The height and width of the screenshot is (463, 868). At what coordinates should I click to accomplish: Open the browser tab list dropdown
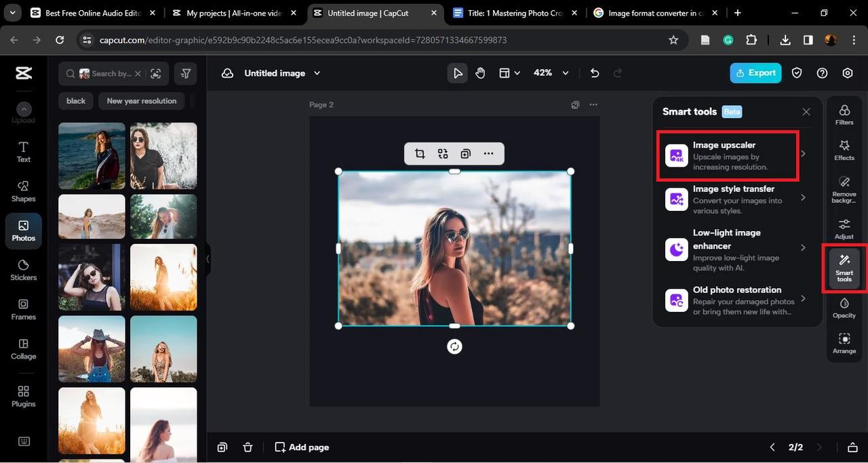[12, 12]
